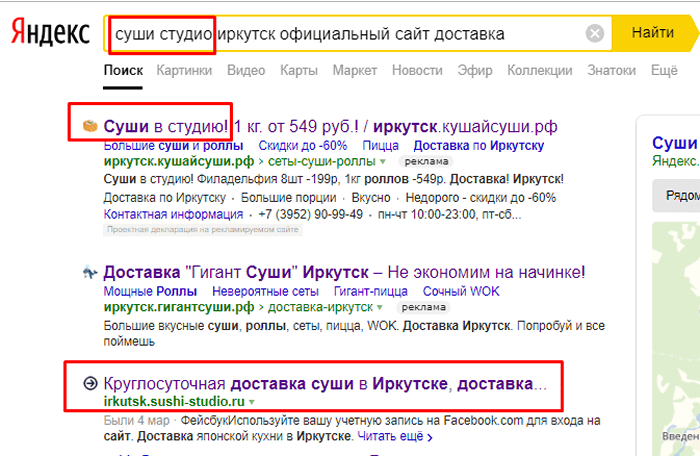Image resolution: width=700 pixels, height=456 pixels.
Task: Go to the Новости tab
Action: [416, 70]
